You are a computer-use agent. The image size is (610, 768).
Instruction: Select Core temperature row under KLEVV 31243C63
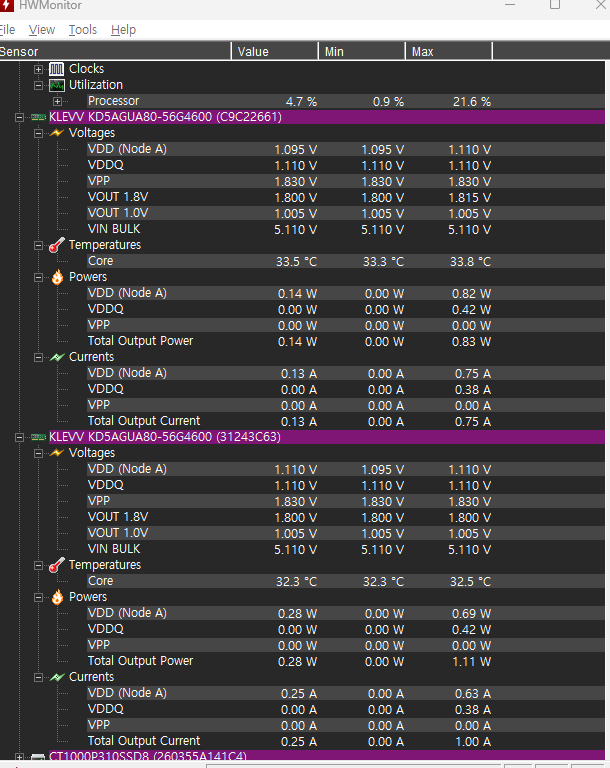click(346, 581)
